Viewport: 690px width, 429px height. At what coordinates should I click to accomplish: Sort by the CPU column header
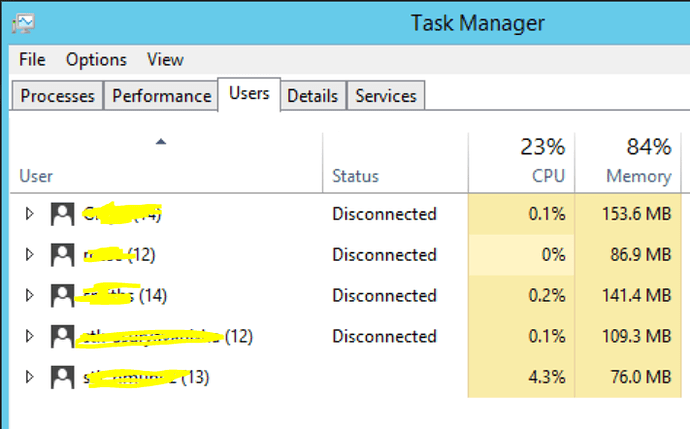point(521,162)
